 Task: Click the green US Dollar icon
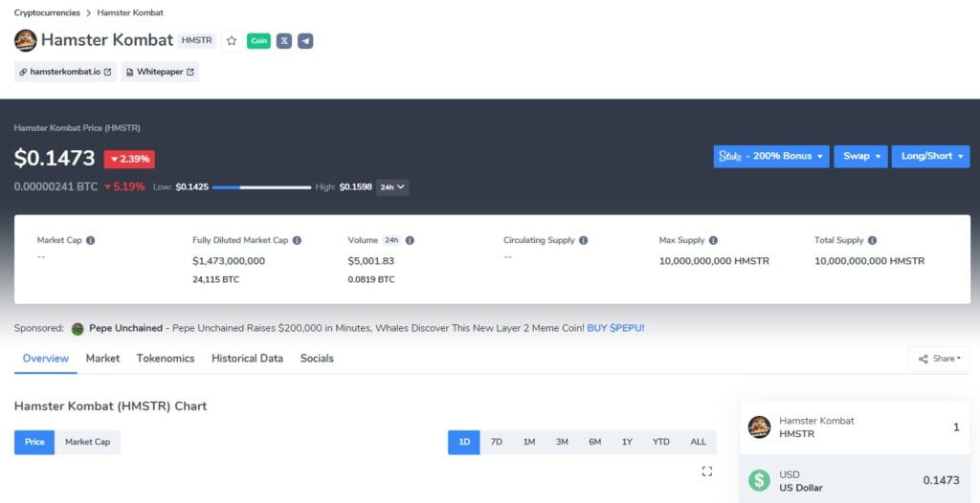pyautogui.click(x=759, y=480)
